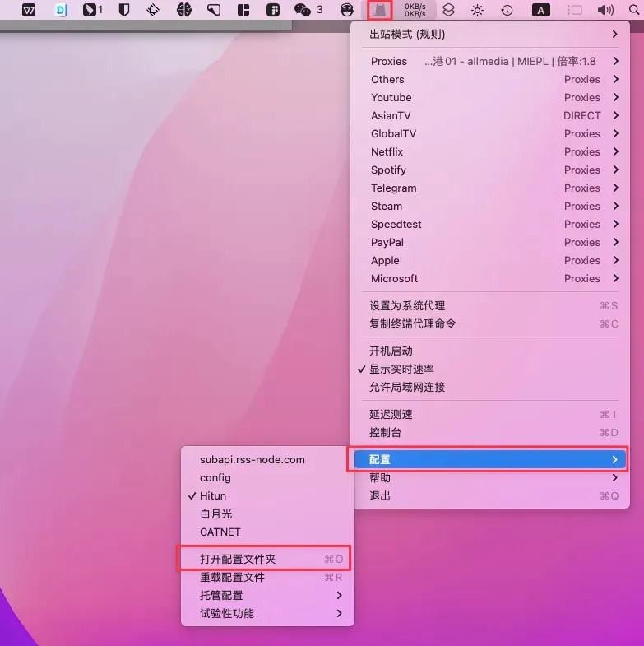Viewport: 644px width, 646px height.
Task: Expand the Youtube proxy group
Action: click(490, 98)
